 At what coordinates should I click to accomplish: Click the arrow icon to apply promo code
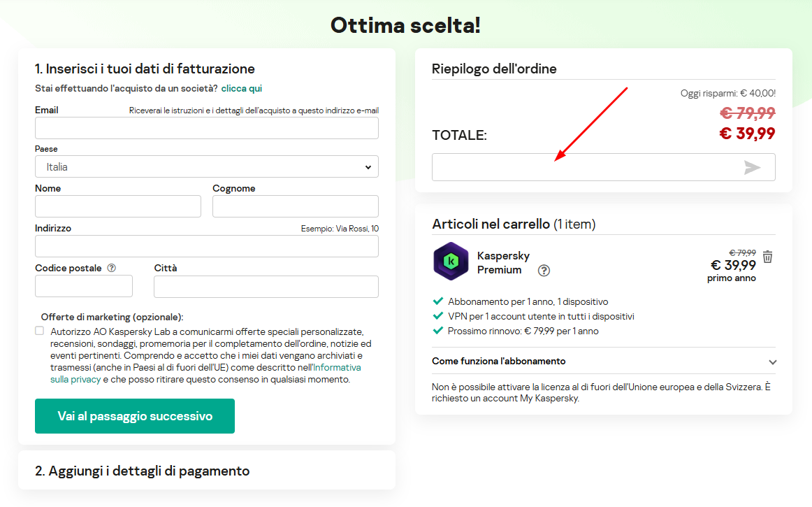pos(754,166)
